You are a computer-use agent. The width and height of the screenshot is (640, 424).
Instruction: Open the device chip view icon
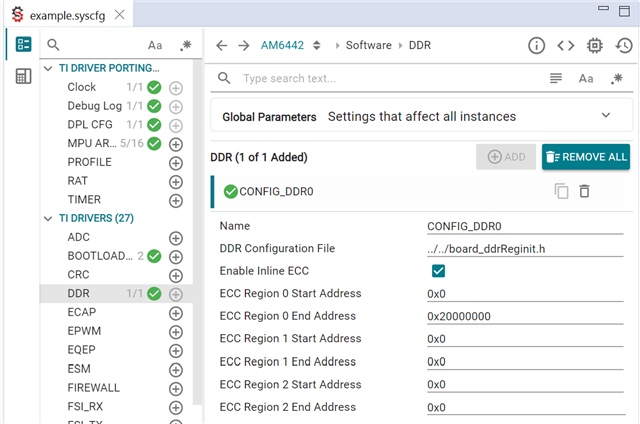click(594, 45)
